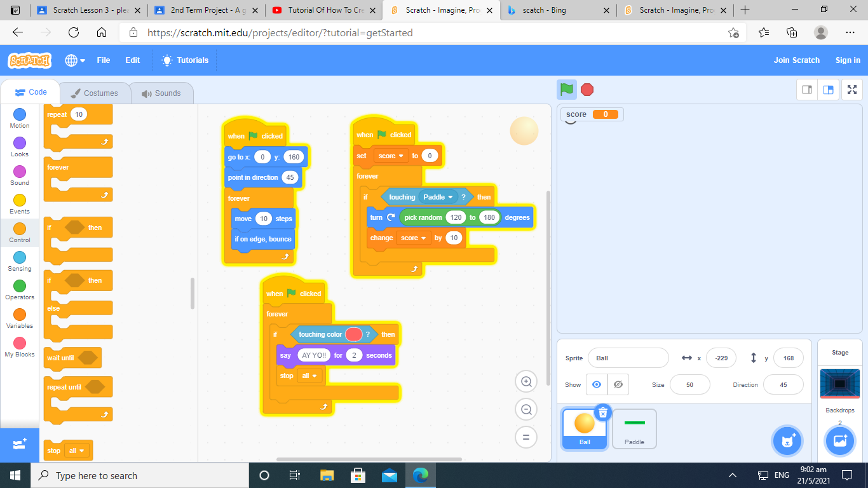Hide the sprite using crossed-eye icon
Image resolution: width=868 pixels, height=488 pixels.
[x=618, y=384]
